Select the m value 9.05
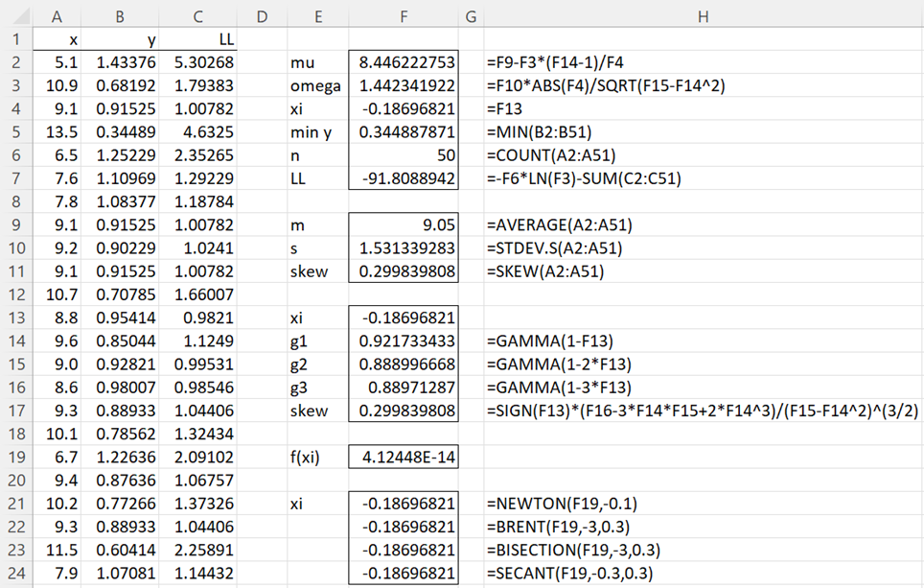Viewport: 924px width, 588px height. (404, 224)
